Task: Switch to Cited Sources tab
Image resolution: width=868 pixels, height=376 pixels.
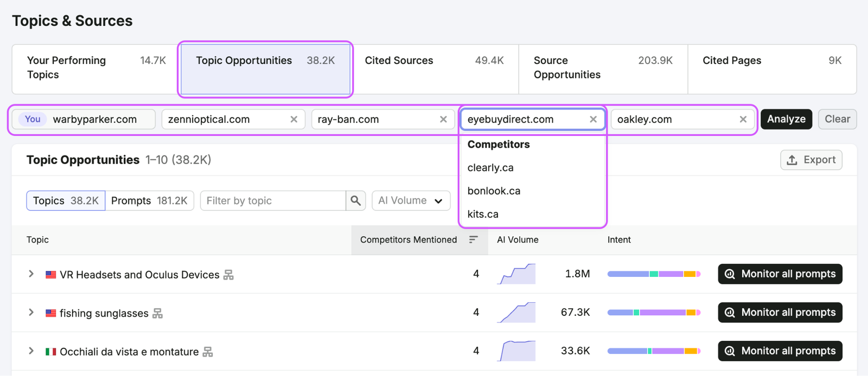Action: pos(434,68)
